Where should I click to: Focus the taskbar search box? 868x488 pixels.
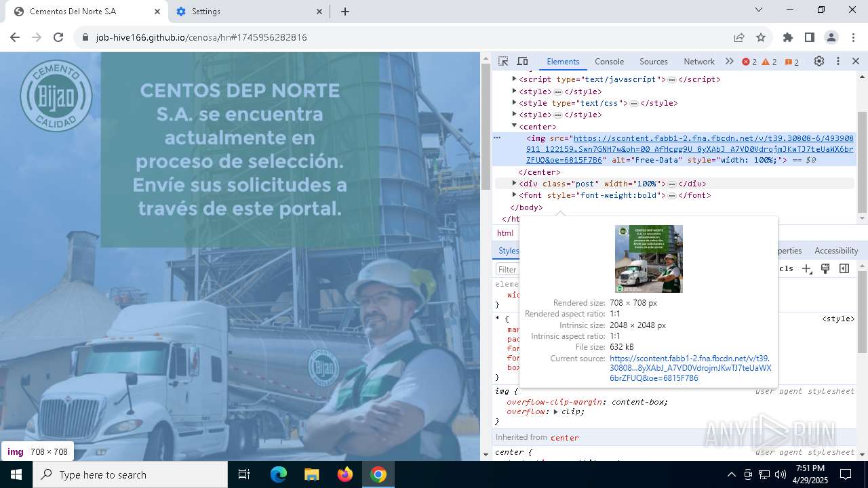130,474
